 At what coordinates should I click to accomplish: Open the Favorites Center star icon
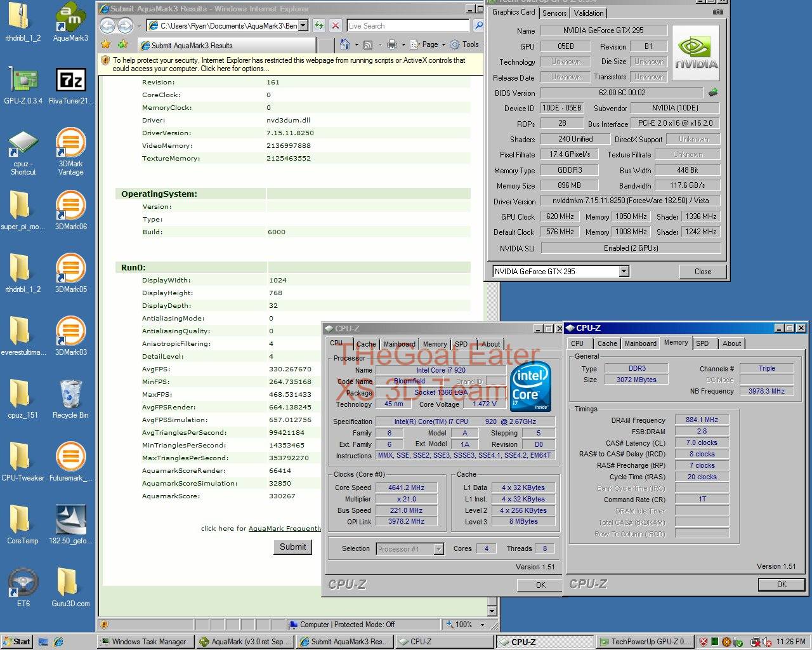click(106, 44)
